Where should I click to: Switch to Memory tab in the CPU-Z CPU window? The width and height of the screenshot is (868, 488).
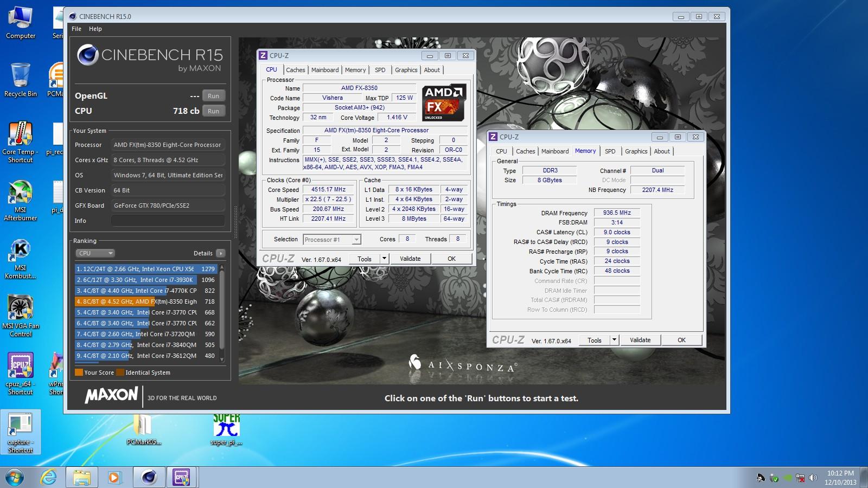tap(355, 70)
